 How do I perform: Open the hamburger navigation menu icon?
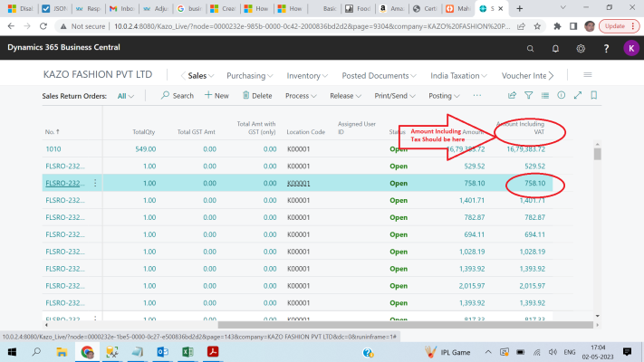[588, 75]
